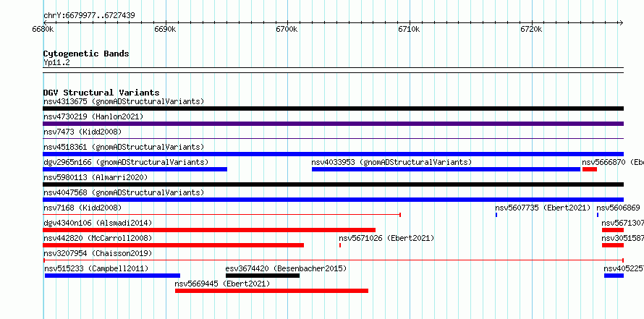Click the blue bar under nsv4052257
The image size is (644, 319).
(x=614, y=276)
